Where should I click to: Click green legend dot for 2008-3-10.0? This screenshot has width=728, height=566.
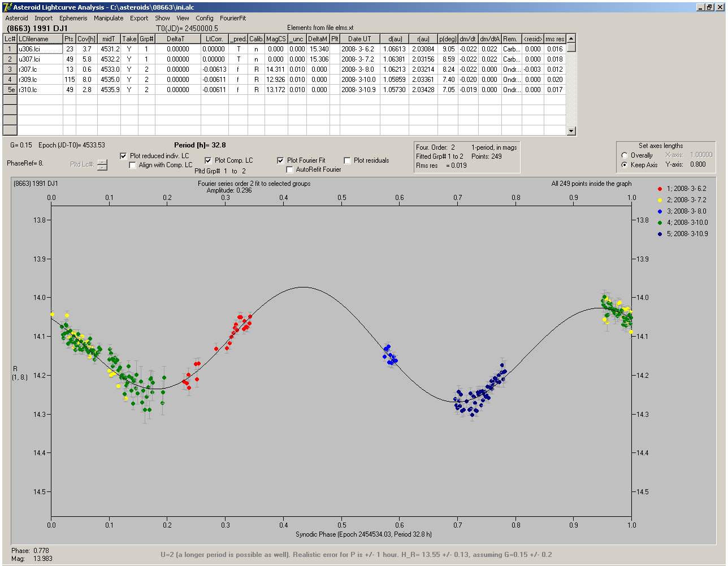point(660,223)
